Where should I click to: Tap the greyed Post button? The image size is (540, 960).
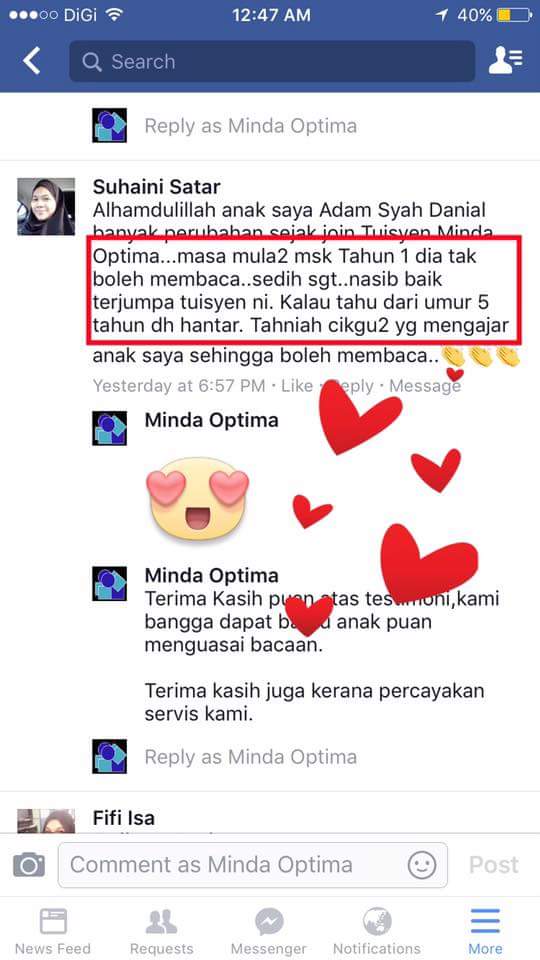tap(493, 864)
